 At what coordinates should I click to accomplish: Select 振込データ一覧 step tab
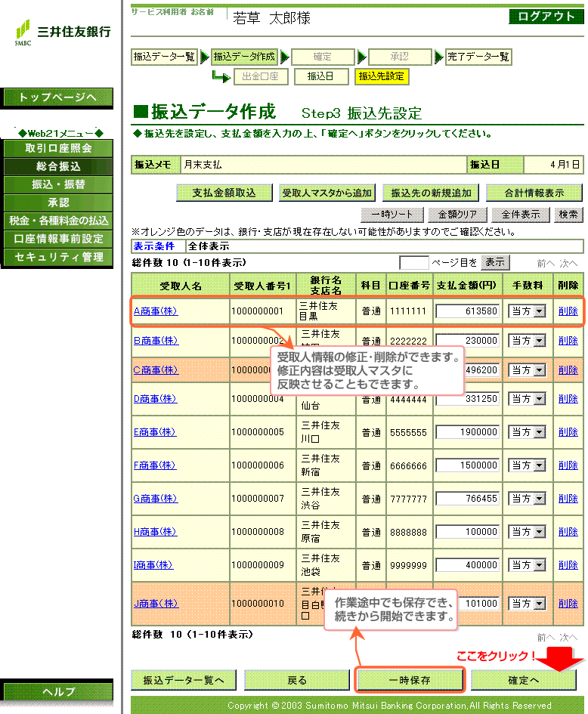pyautogui.click(x=164, y=57)
